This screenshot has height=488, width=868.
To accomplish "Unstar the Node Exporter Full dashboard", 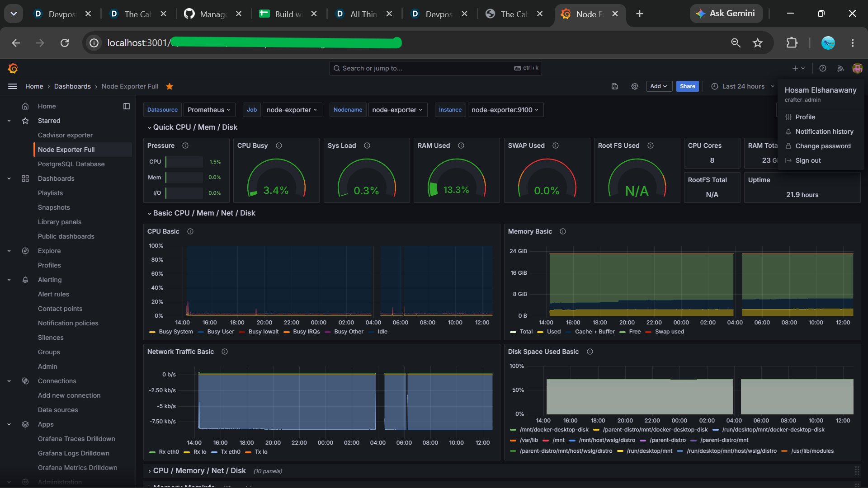I will 170,86.
